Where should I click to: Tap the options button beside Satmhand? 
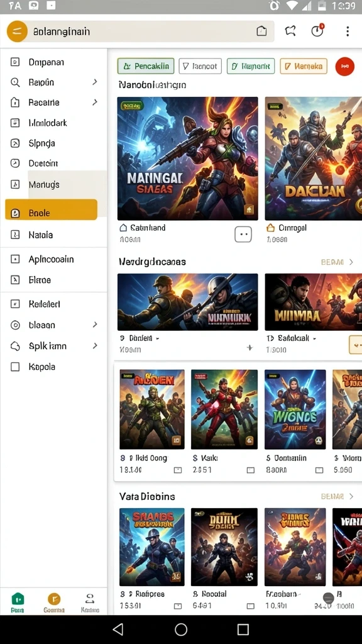tap(243, 234)
